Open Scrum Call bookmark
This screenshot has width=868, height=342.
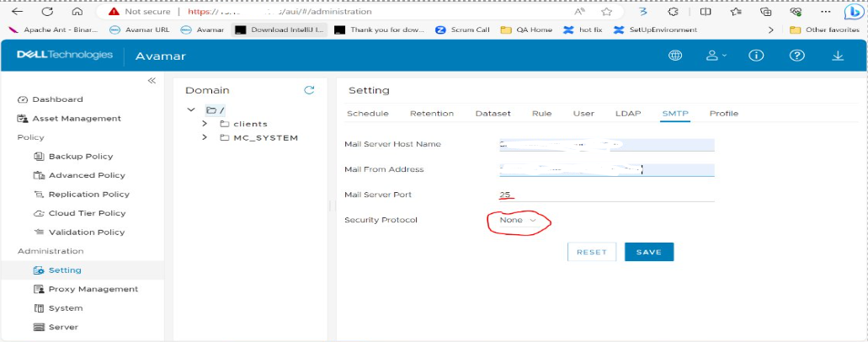(x=463, y=30)
